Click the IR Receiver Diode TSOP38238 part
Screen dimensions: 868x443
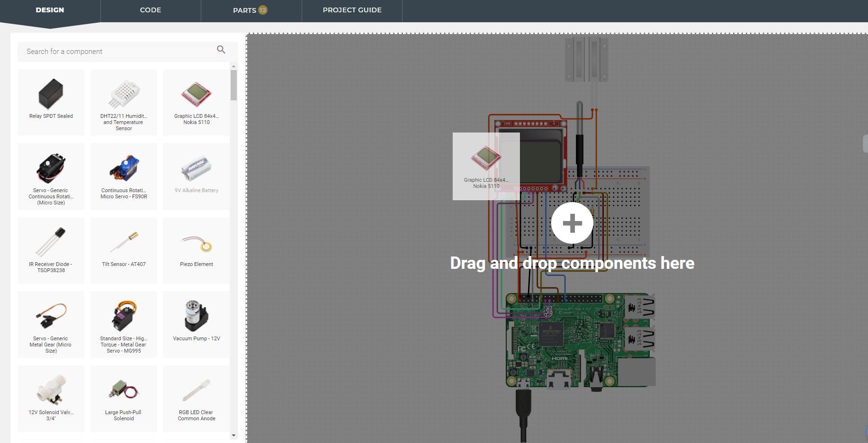point(51,250)
